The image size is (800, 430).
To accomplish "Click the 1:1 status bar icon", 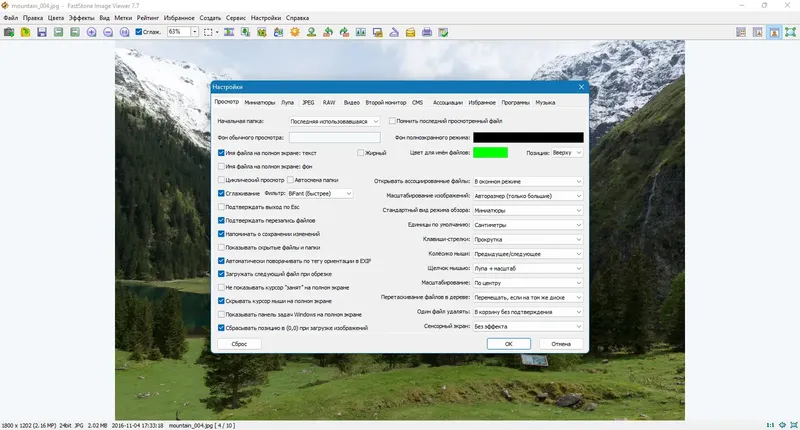I will click(x=770, y=425).
